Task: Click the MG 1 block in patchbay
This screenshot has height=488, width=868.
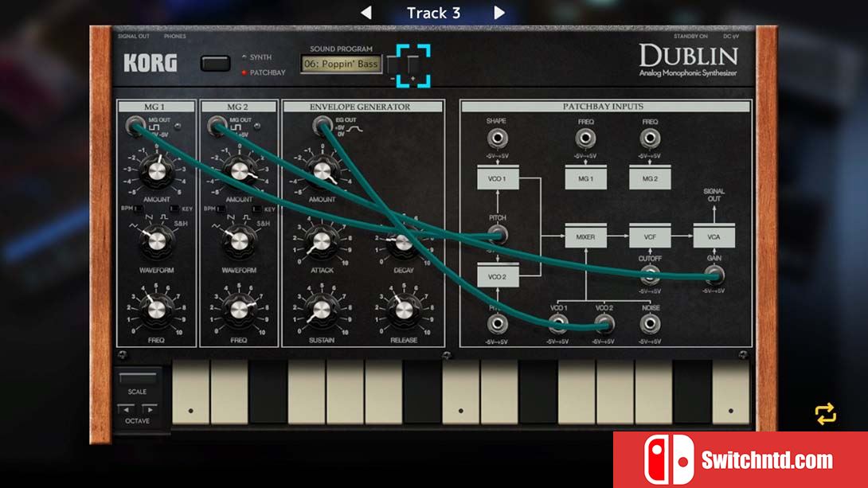Action: (x=585, y=178)
